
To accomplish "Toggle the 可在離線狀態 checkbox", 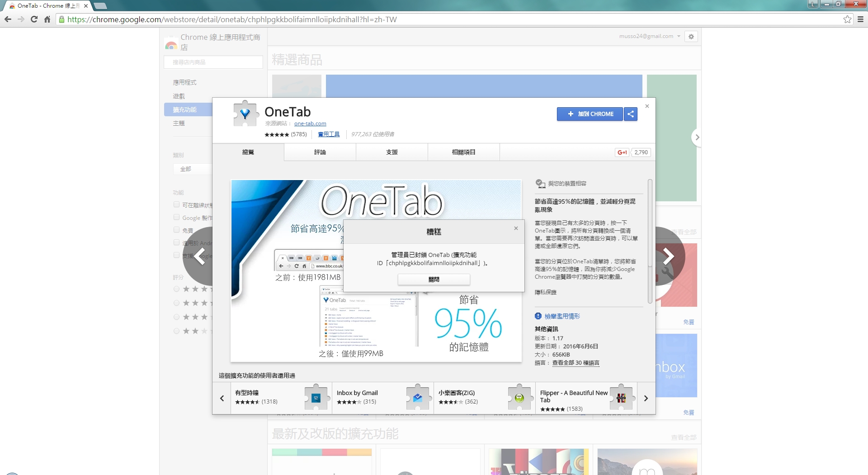I will [177, 204].
